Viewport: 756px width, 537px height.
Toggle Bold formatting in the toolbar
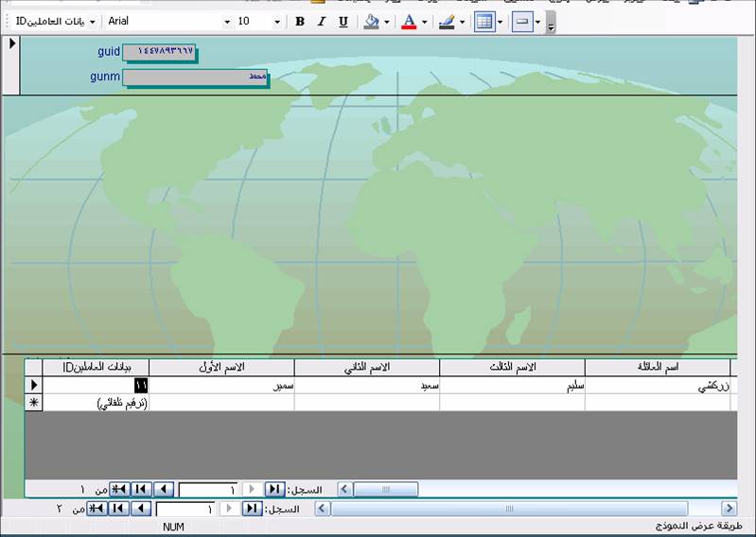pyautogui.click(x=299, y=22)
